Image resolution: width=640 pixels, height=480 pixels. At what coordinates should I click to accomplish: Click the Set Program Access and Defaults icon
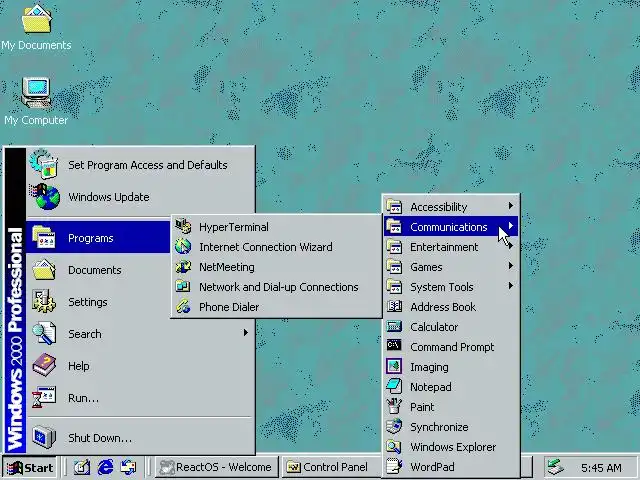tap(44, 164)
